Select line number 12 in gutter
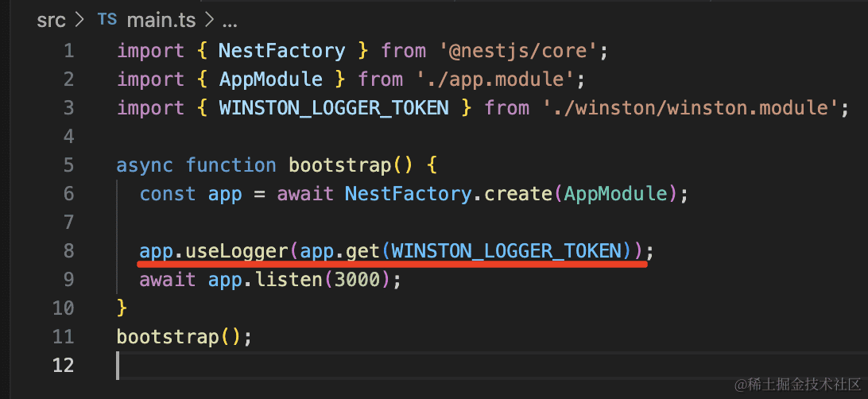868x399 pixels. pyautogui.click(x=63, y=365)
